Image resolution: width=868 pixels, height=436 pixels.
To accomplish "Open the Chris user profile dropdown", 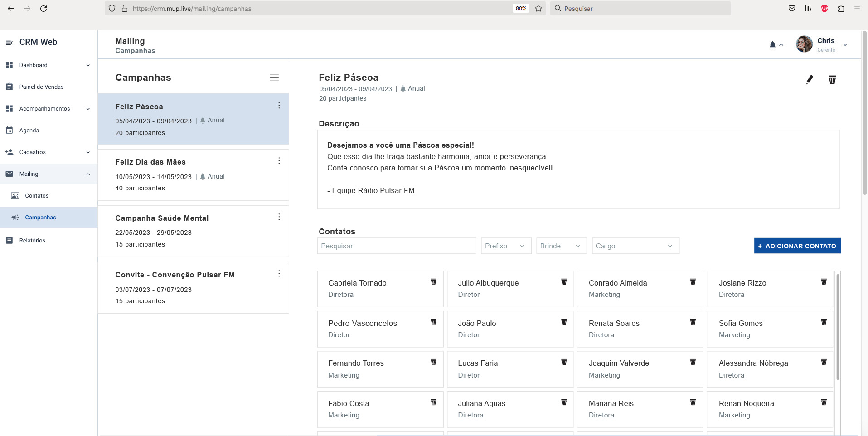I will pos(845,45).
